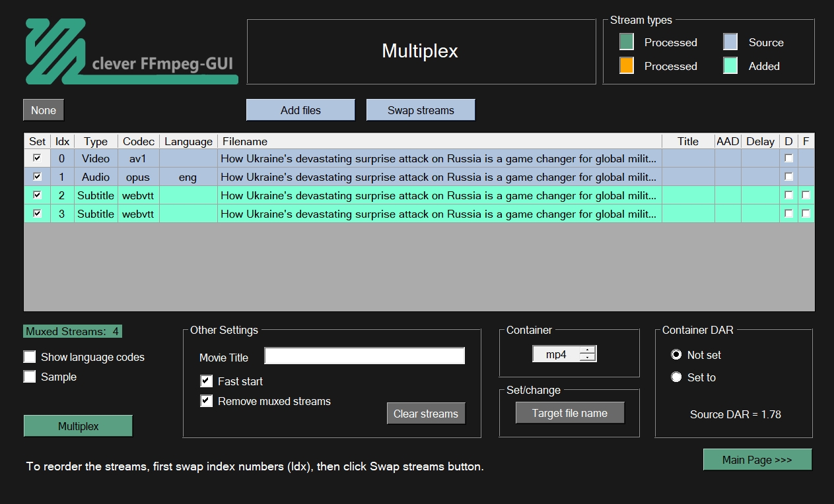The width and height of the screenshot is (834, 504).
Task: Step container selection down arrow
Action: tap(588, 358)
